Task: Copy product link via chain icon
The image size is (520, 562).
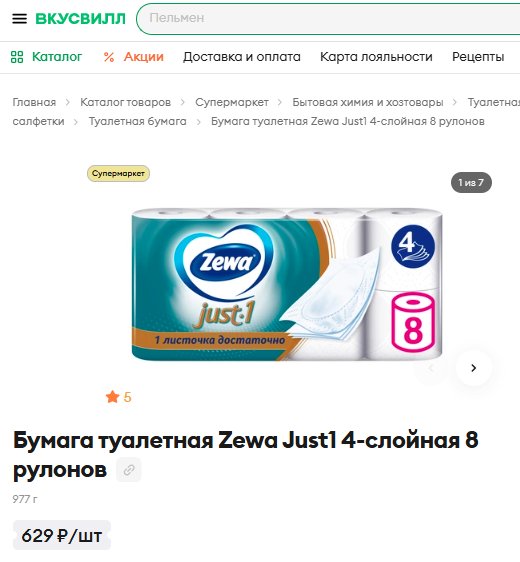Action: pos(129,470)
